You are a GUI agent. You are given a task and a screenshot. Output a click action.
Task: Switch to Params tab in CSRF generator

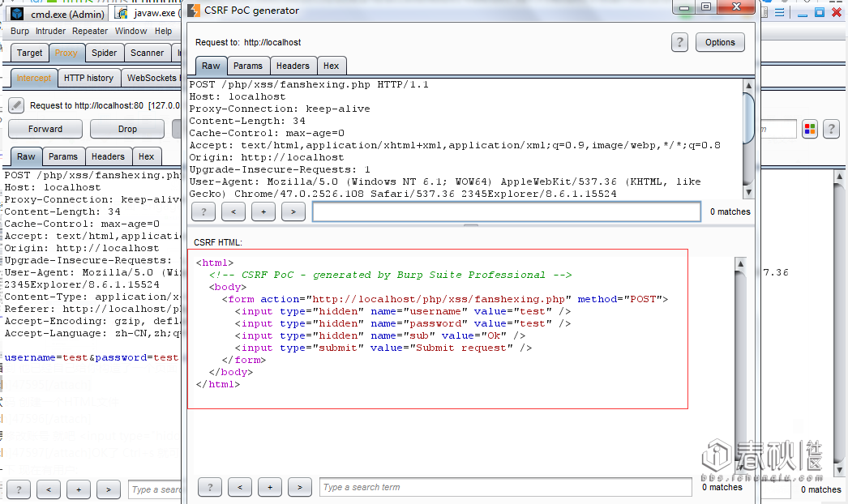(248, 66)
